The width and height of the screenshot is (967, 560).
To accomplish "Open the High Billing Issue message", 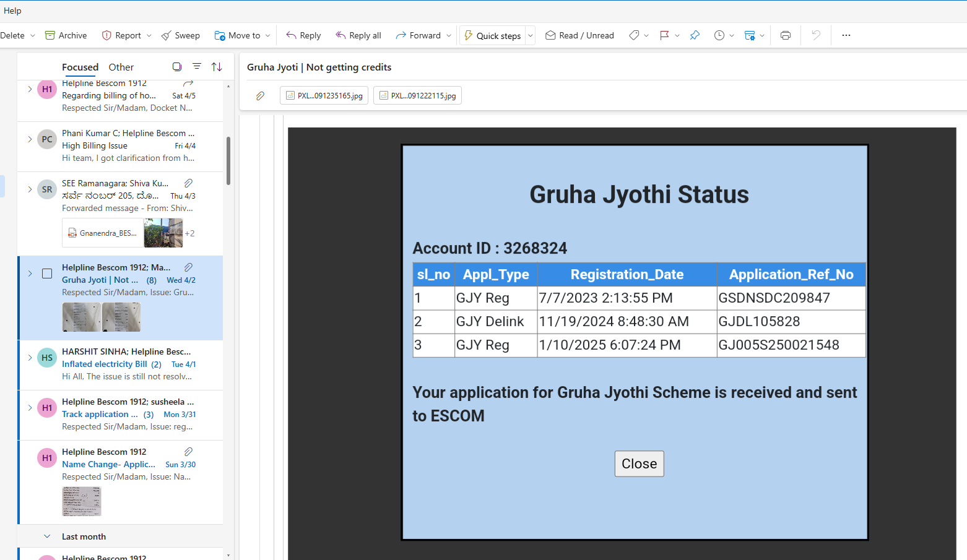I will coord(95,145).
